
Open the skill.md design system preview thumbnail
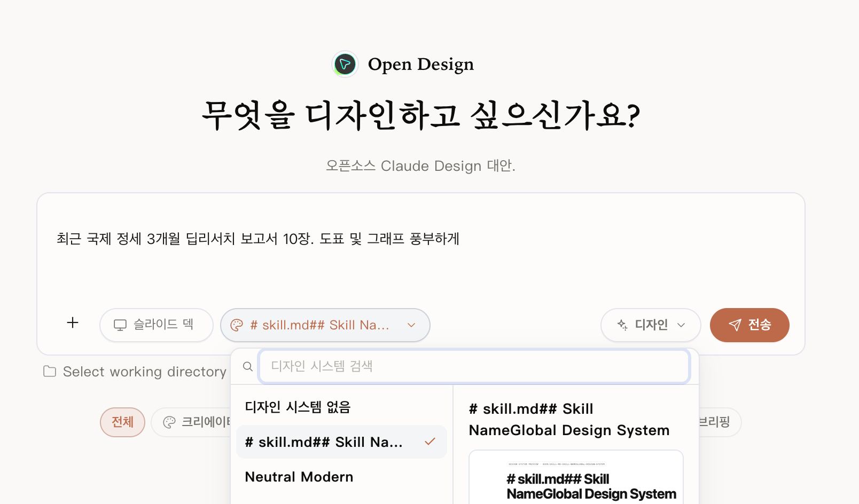[576, 477]
